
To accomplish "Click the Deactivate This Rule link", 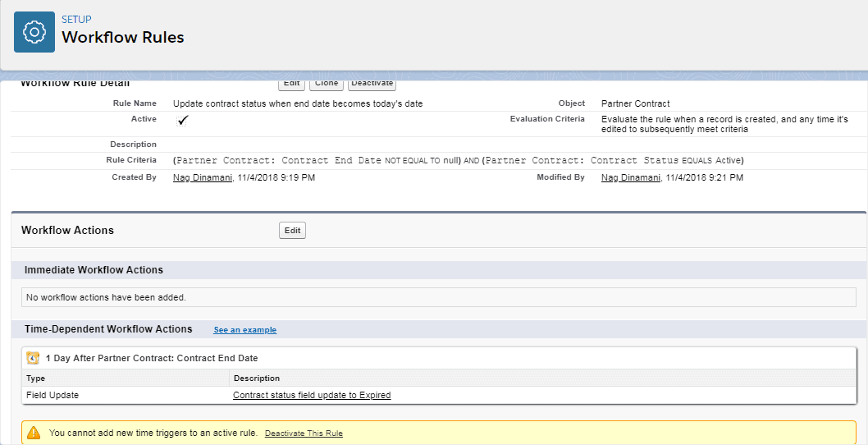I will tap(304, 434).
